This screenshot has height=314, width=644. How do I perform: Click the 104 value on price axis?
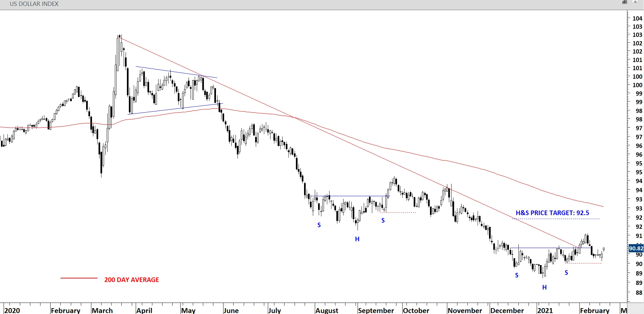click(637, 19)
